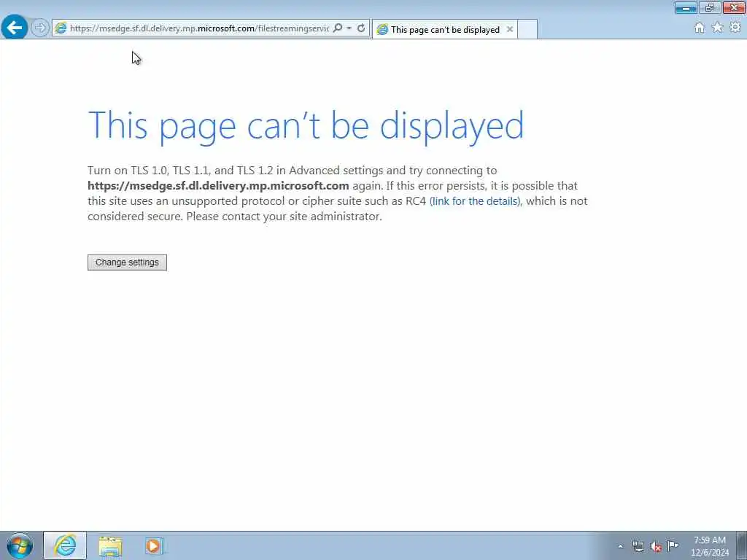Click the 'This page can't be displayed' heading
Image resolution: width=747 pixels, height=560 pixels.
click(x=306, y=126)
